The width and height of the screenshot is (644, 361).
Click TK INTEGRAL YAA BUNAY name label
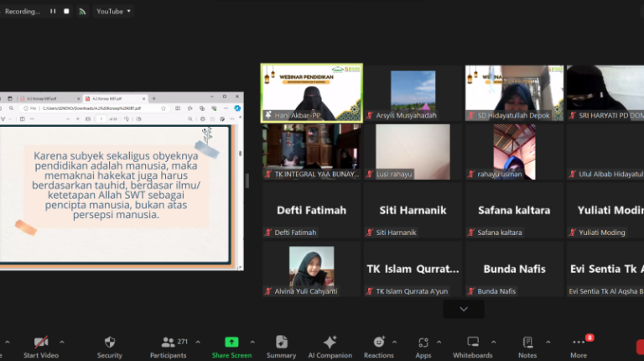(316, 174)
